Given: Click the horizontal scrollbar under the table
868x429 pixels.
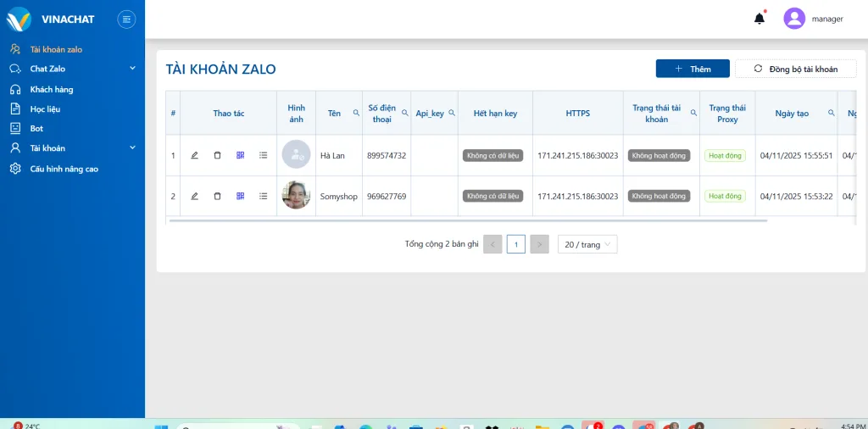Looking at the screenshot, I should pos(468,220).
